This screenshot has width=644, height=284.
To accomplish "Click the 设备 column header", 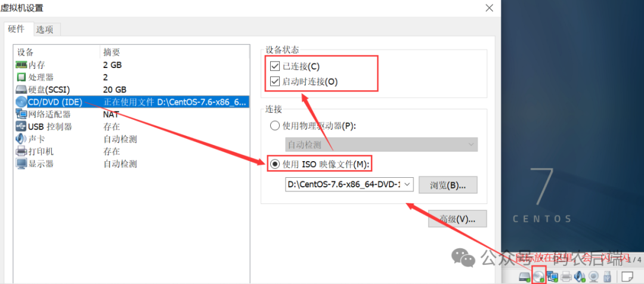I will (x=57, y=52).
